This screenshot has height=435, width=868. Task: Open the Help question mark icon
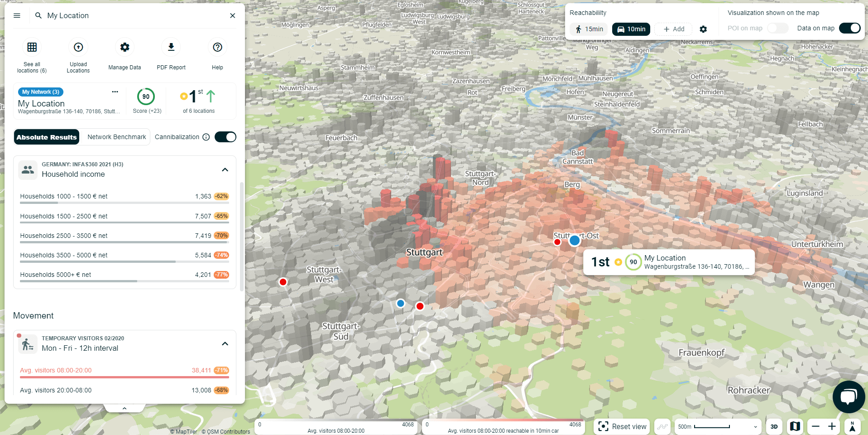point(217,47)
